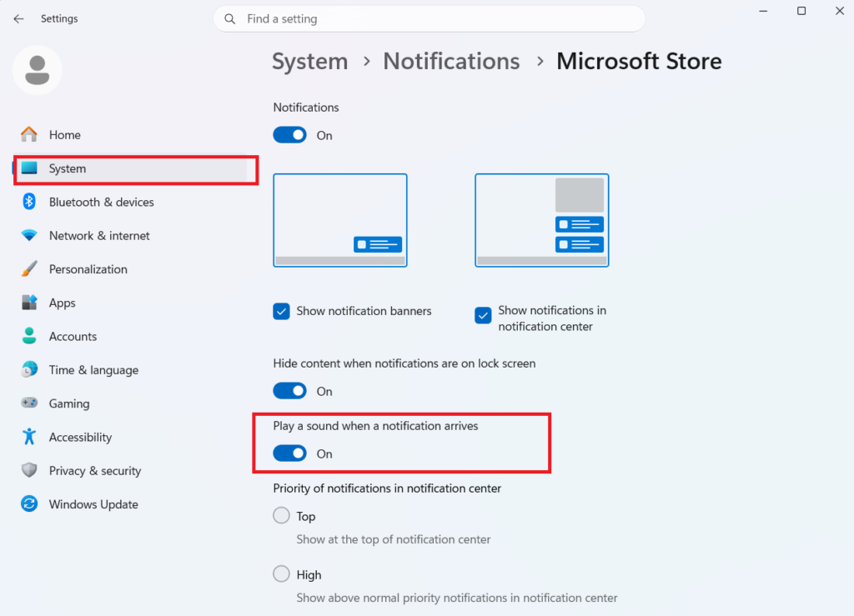The image size is (854, 616).
Task: Go to Bluetooth & devices
Action: 131,202
